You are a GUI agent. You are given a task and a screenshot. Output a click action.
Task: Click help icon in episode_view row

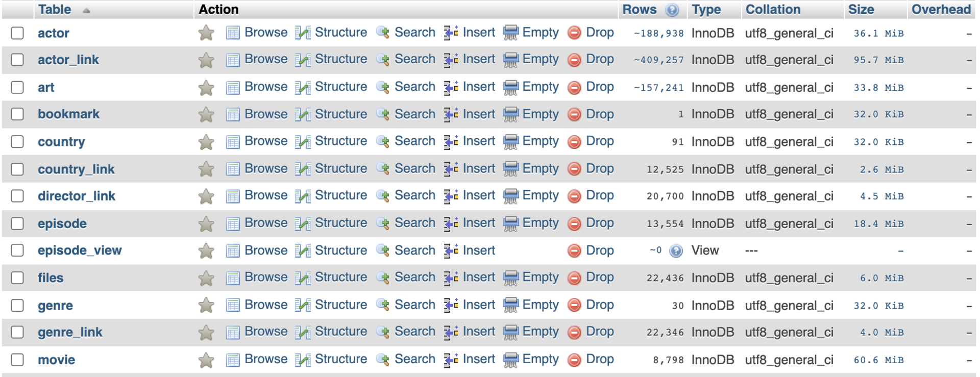(x=676, y=250)
